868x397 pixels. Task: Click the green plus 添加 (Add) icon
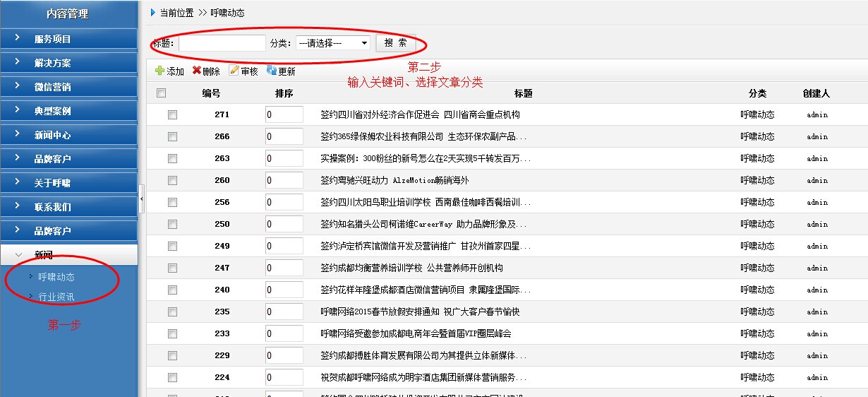(x=159, y=71)
